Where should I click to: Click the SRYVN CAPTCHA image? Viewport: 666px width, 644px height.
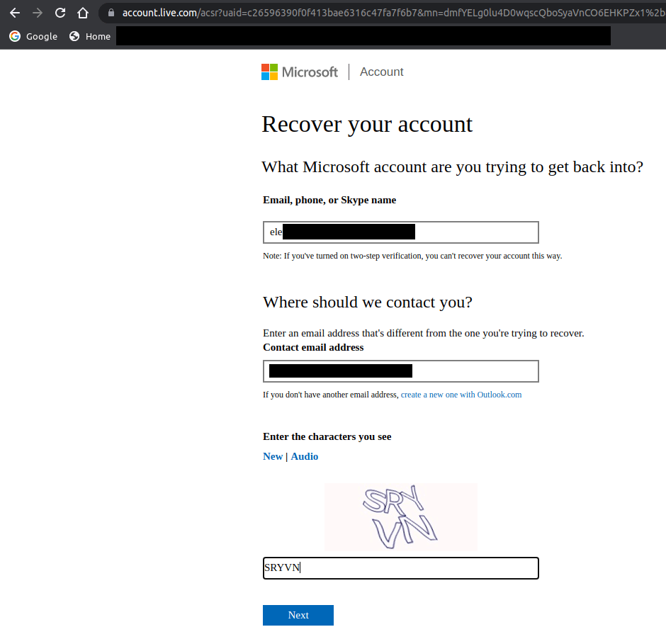coord(400,516)
